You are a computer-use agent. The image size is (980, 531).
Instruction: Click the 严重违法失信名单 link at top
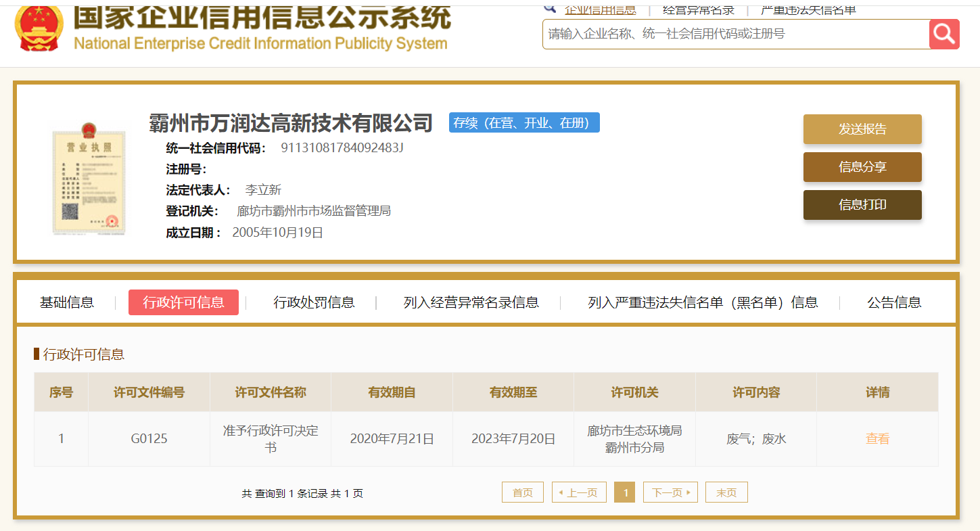click(809, 9)
